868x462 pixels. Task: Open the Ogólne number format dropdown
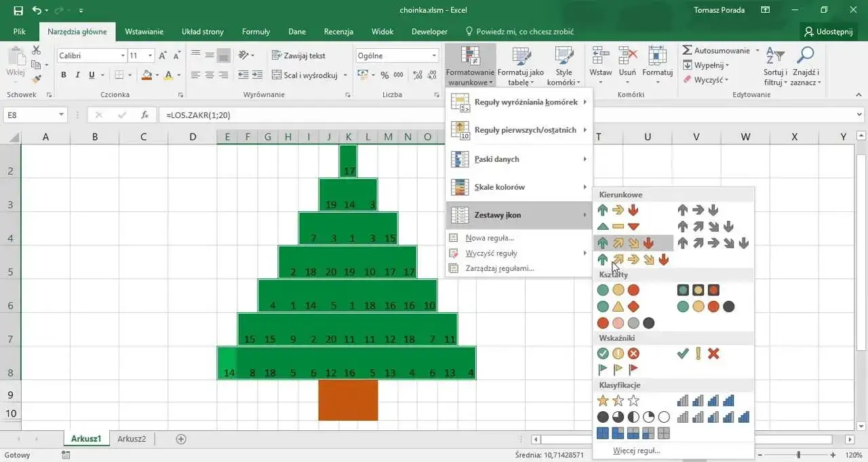click(x=434, y=56)
